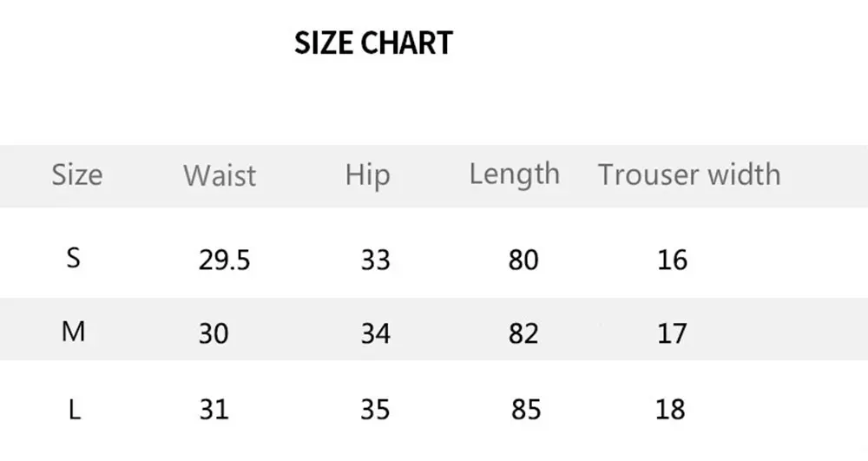Select the Waist column header
This screenshot has width=868, height=461.
point(220,175)
